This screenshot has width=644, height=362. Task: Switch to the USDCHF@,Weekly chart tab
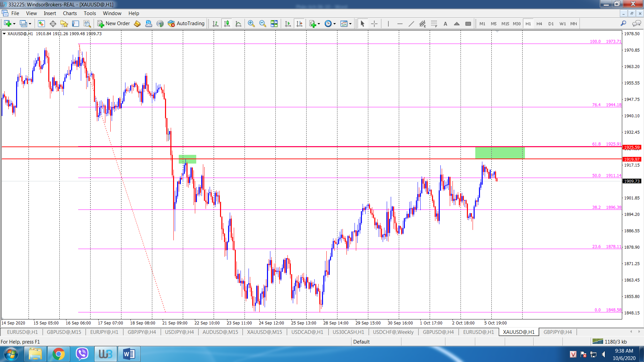coord(393,332)
